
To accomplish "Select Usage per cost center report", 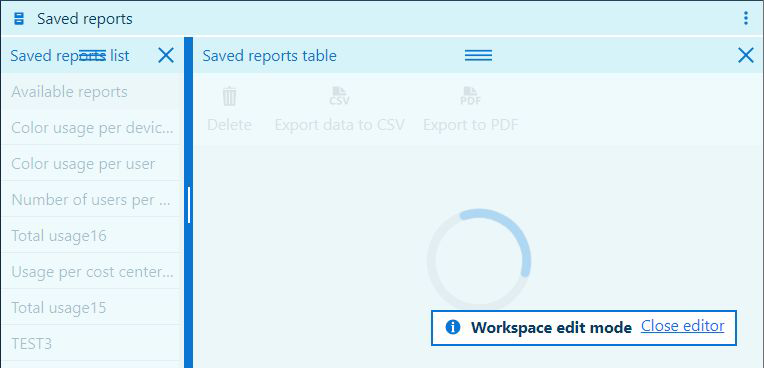I will (93, 272).
